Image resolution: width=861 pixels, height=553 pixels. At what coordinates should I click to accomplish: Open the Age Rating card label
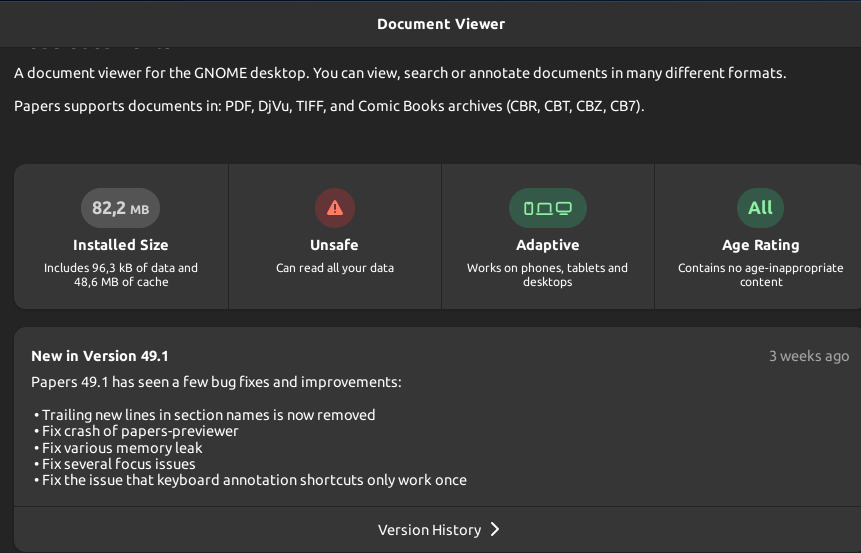coord(760,245)
